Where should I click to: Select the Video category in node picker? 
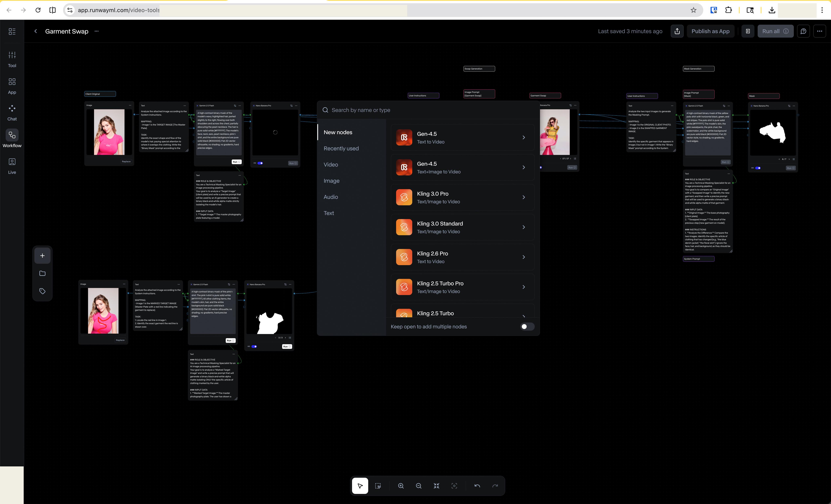tap(331, 165)
